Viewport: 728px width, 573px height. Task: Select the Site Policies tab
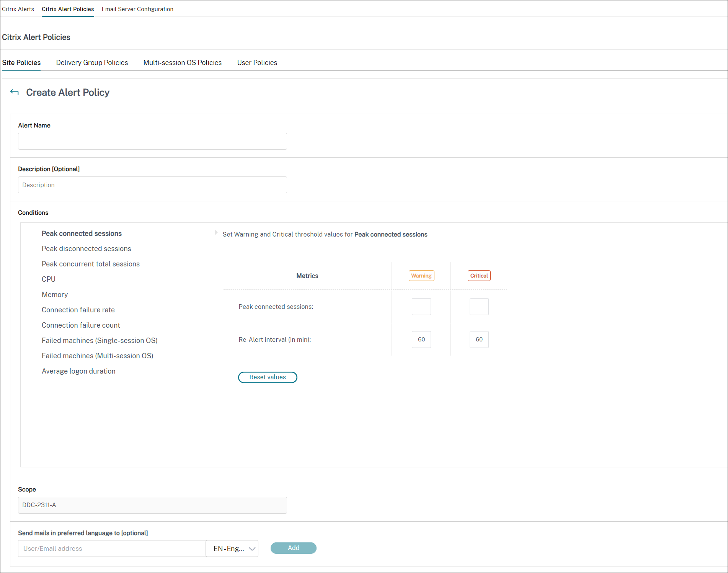[21, 63]
